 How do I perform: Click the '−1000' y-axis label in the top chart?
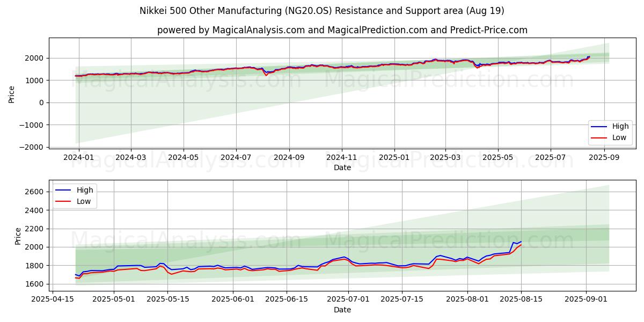tap(33, 125)
